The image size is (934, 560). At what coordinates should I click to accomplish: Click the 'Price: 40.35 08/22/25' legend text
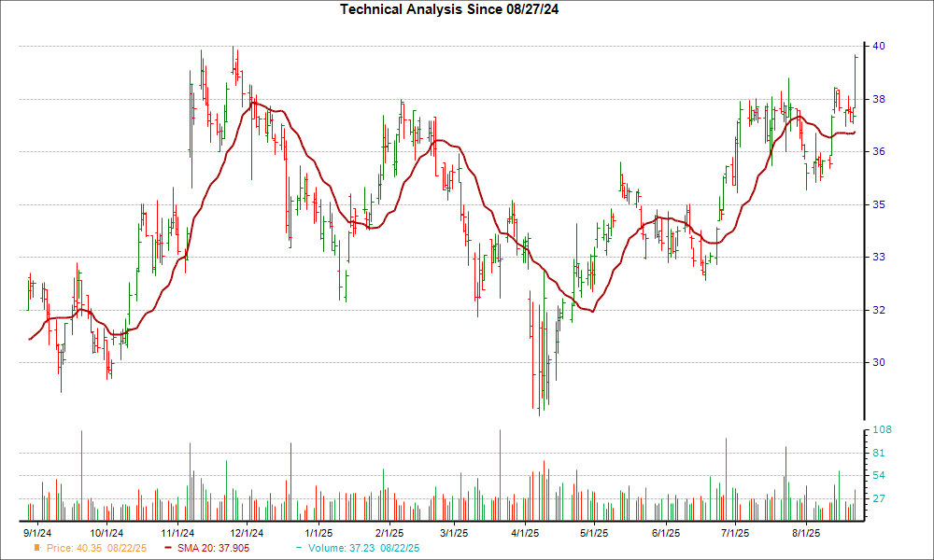click(96, 548)
